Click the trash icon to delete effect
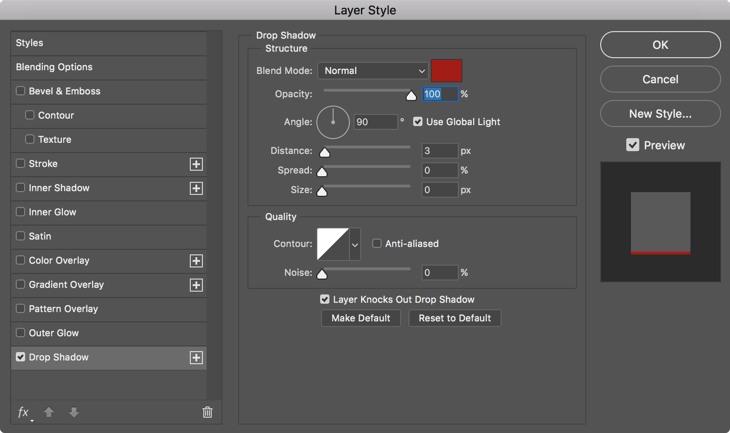This screenshot has height=433, width=730. pyautogui.click(x=207, y=412)
